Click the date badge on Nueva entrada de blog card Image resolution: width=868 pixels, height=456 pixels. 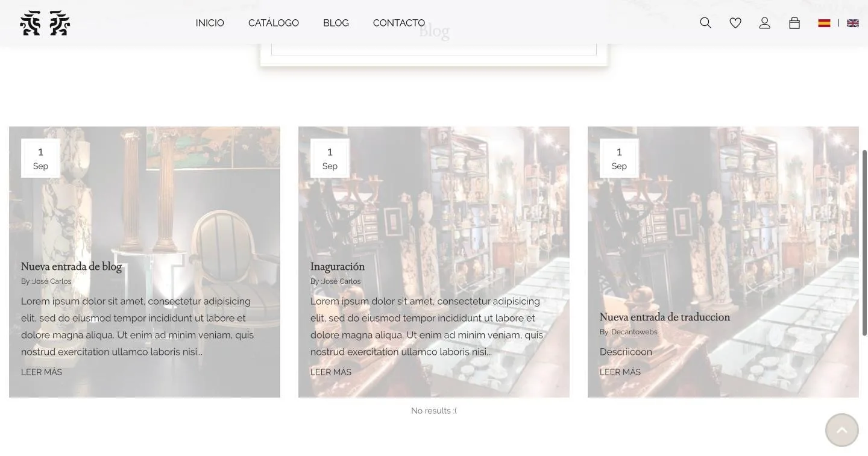40,158
